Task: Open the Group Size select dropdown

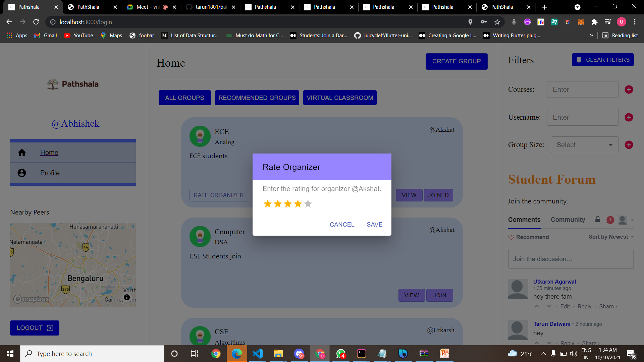Action: pos(584,145)
